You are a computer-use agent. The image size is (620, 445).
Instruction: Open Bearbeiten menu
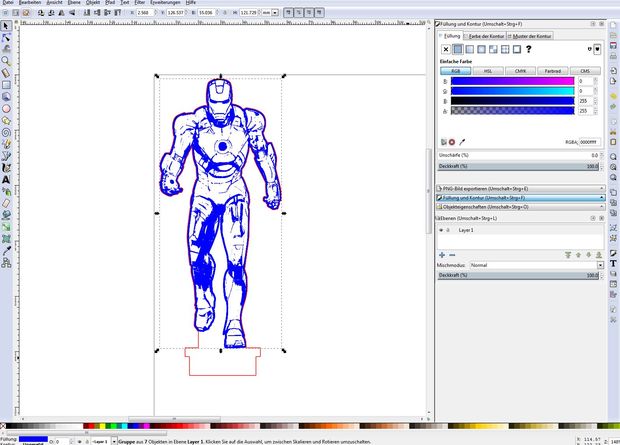[30, 2]
